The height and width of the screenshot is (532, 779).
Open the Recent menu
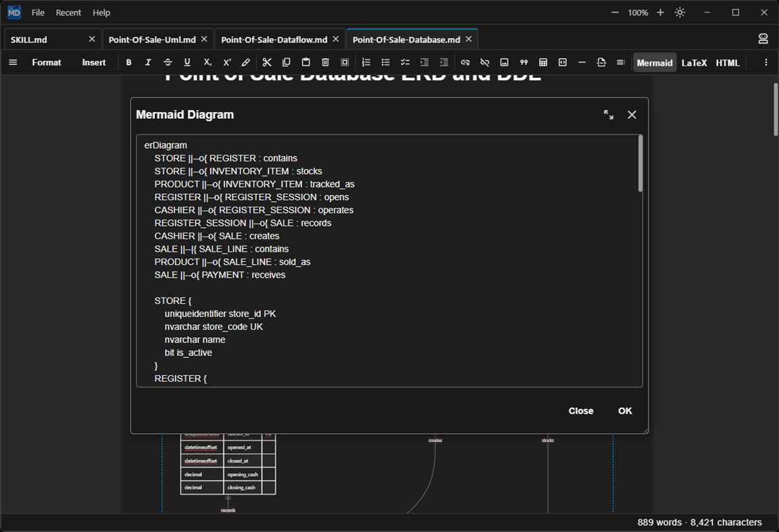coord(68,12)
